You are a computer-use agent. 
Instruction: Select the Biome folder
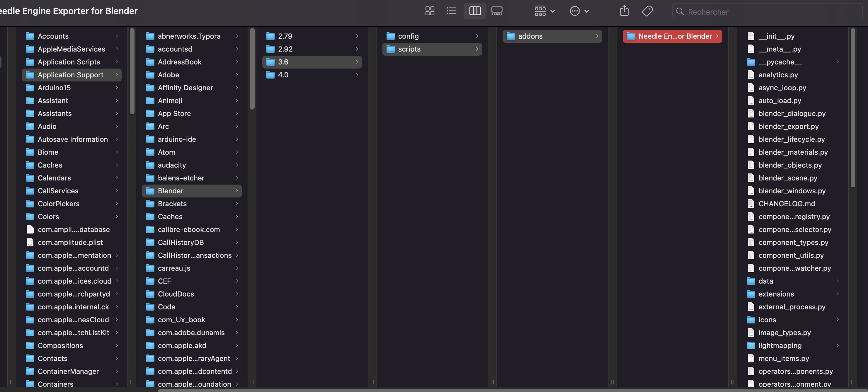point(72,152)
